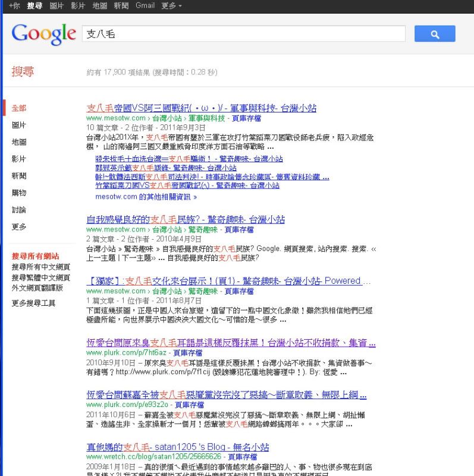474x476 pixels.
Task: Open sublink 殺朱拔毛十血洗台灣
Action: (189, 159)
